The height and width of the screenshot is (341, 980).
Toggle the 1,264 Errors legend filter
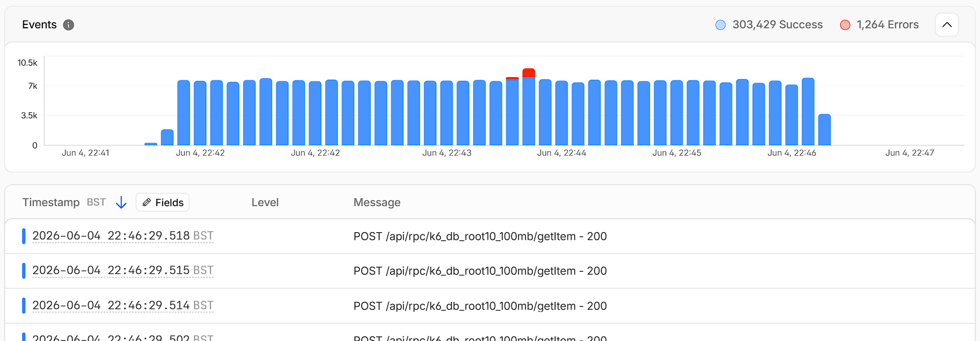(x=879, y=25)
